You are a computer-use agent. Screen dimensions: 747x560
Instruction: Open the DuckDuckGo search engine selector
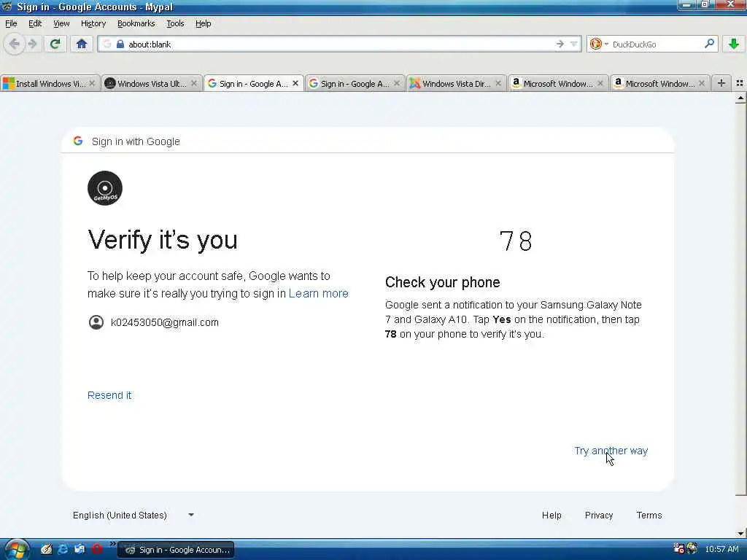[x=598, y=44]
